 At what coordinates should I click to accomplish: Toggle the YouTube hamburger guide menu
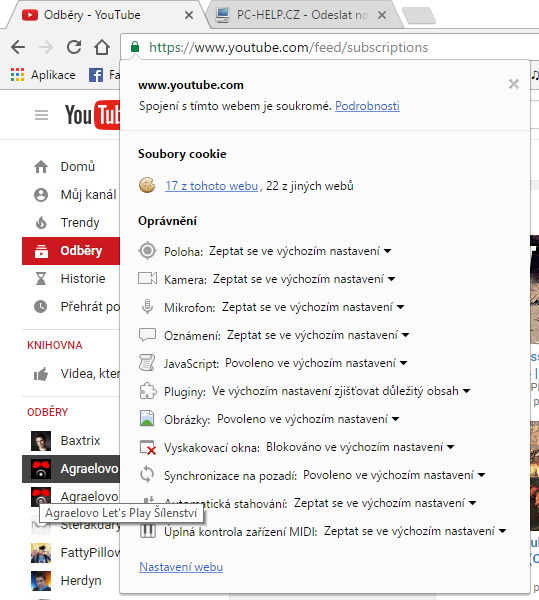click(x=41, y=115)
